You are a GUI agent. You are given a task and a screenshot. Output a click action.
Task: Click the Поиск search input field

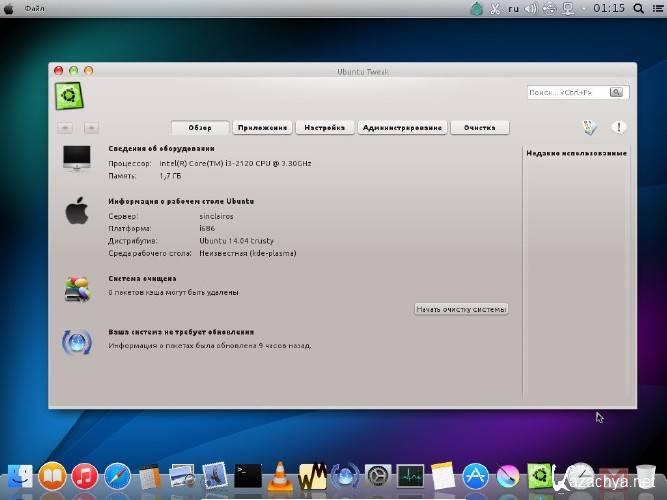point(567,93)
